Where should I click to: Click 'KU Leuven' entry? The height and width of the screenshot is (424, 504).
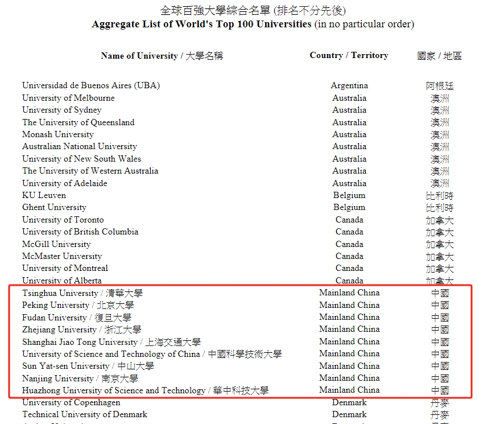pyautogui.click(x=44, y=195)
